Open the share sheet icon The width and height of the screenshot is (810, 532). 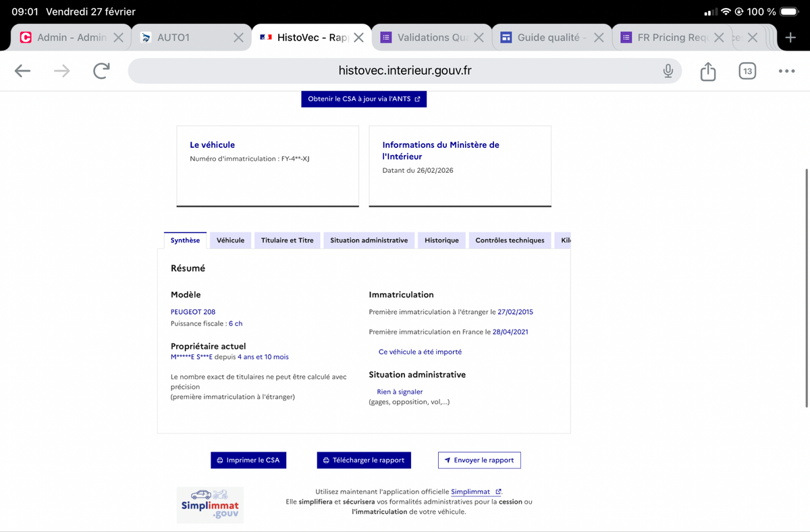(x=707, y=71)
